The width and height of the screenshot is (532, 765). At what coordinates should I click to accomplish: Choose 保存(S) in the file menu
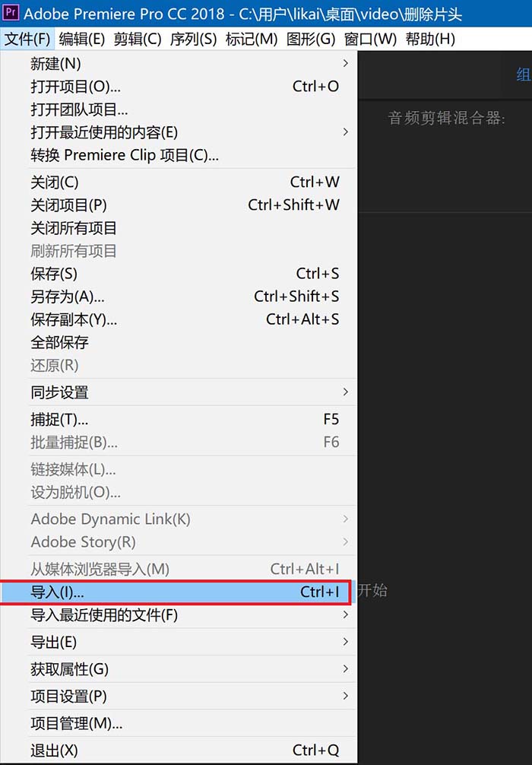pyautogui.click(x=179, y=274)
